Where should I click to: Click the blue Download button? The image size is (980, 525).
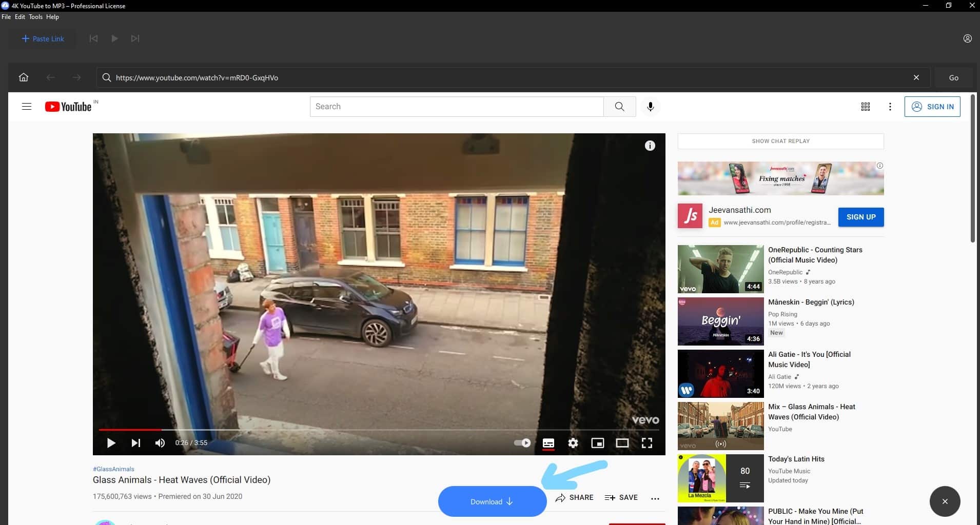coord(492,501)
